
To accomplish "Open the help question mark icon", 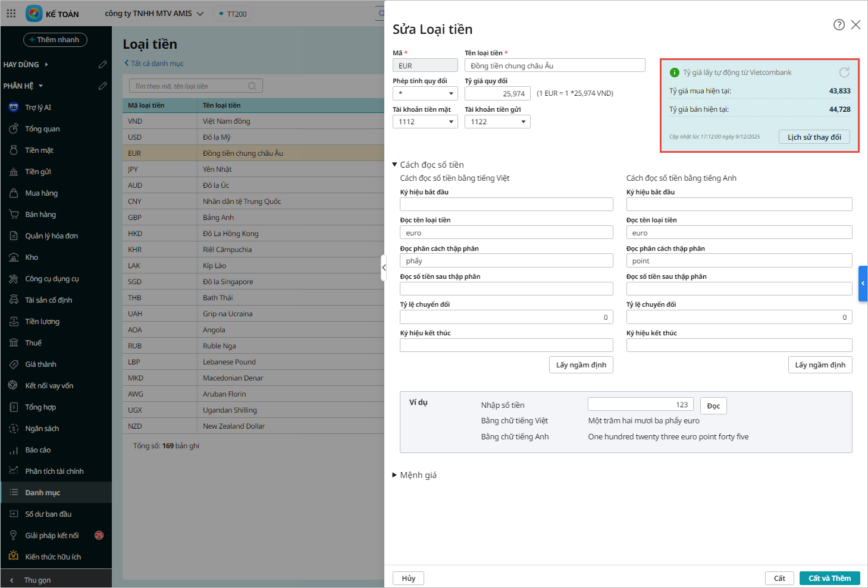I will (x=839, y=24).
